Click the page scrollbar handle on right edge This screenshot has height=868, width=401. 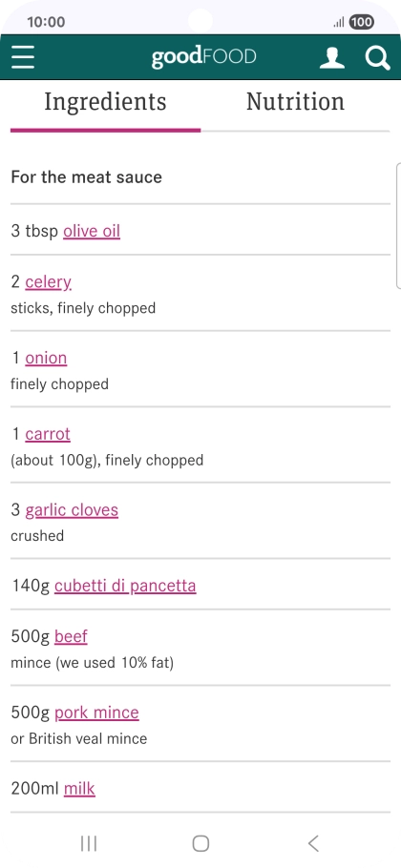pyautogui.click(x=398, y=226)
